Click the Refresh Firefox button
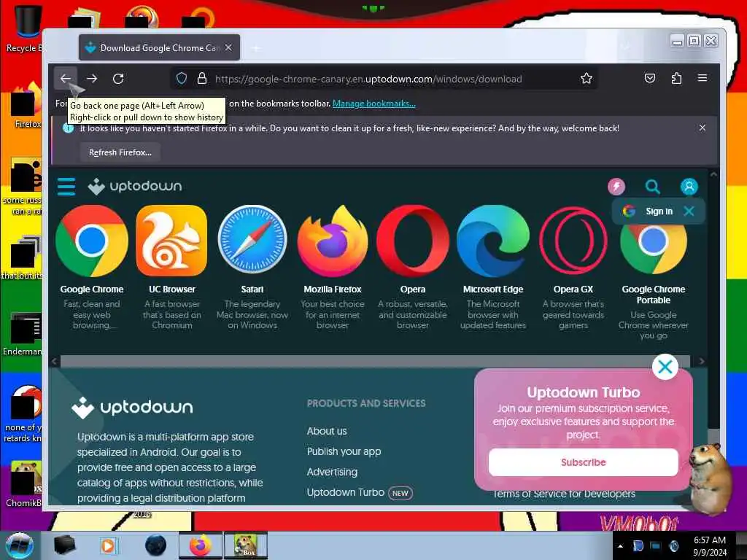This screenshot has height=560, width=747. (120, 152)
